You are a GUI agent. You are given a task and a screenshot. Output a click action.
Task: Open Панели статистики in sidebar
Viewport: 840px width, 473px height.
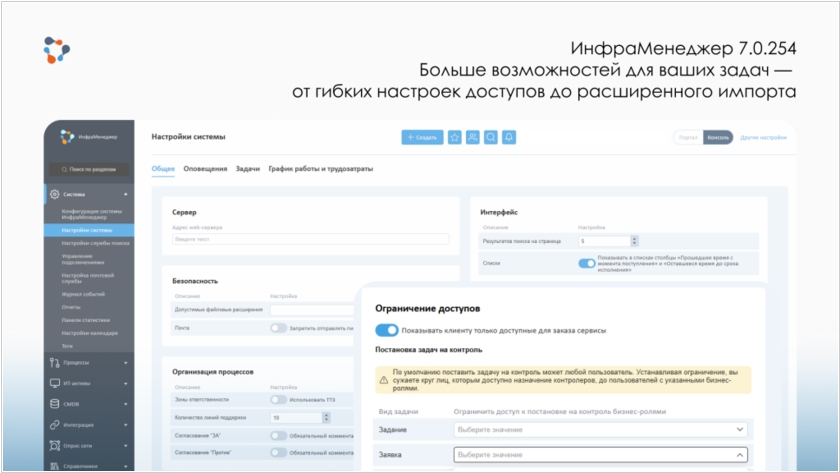(86, 320)
